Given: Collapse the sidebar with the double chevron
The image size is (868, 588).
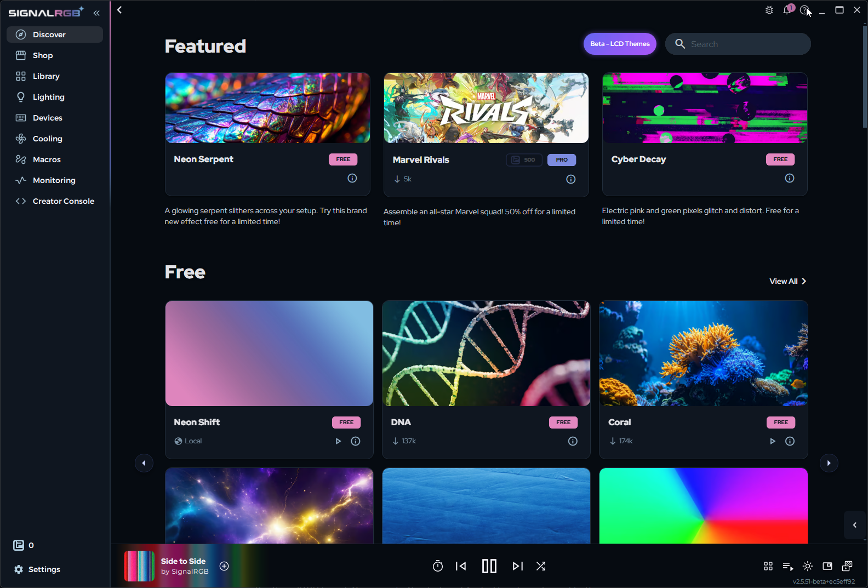Looking at the screenshot, I should click(x=96, y=13).
